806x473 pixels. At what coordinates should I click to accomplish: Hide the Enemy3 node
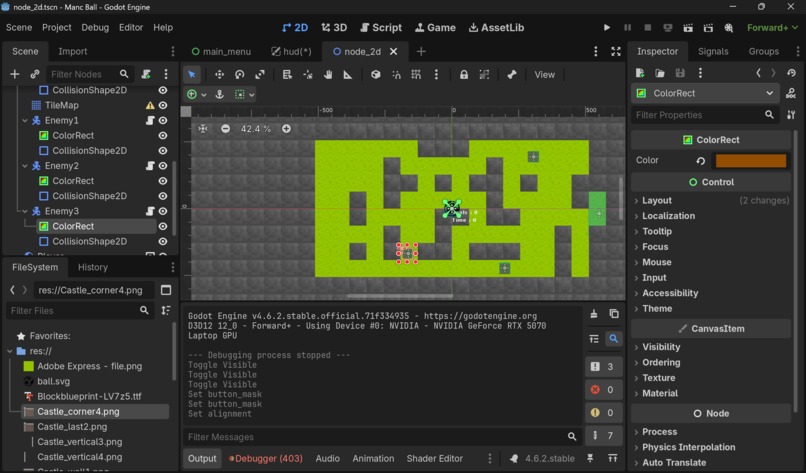[x=163, y=211]
